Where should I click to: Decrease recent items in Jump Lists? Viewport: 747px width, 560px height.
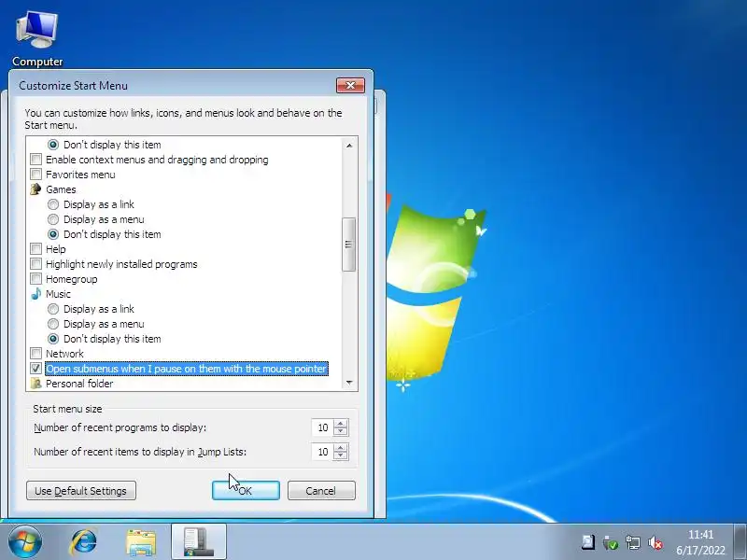[341, 455]
